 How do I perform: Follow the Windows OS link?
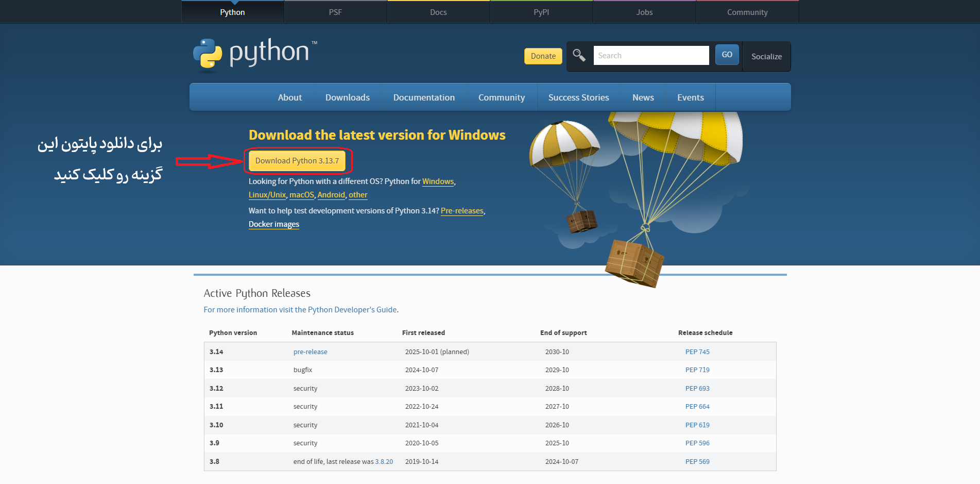point(438,181)
